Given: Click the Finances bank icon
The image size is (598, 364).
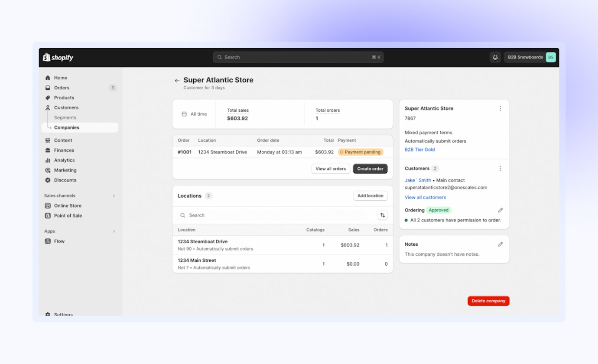Looking at the screenshot, I should pos(48,150).
